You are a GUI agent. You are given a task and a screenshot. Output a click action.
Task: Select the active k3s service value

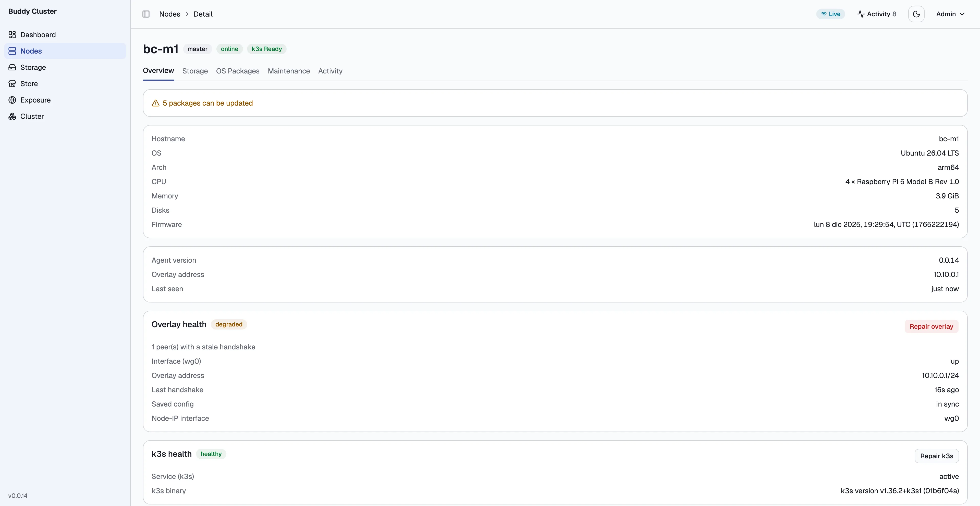949,477
